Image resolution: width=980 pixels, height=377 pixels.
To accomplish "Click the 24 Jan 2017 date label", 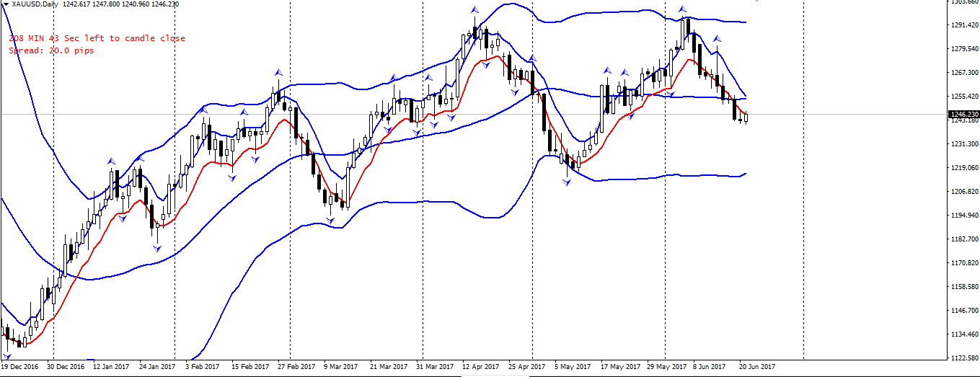I will (x=158, y=366).
